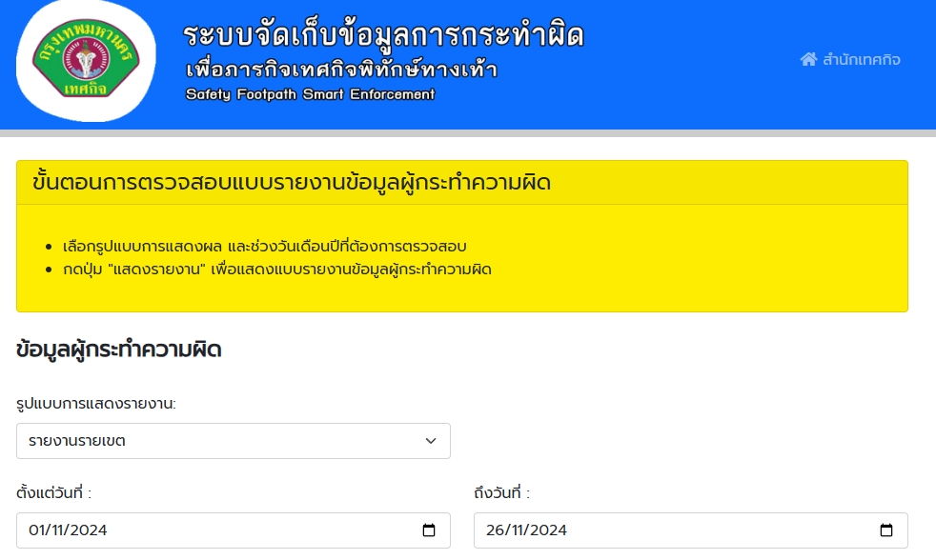Select the year 2024 in end date

548,530
